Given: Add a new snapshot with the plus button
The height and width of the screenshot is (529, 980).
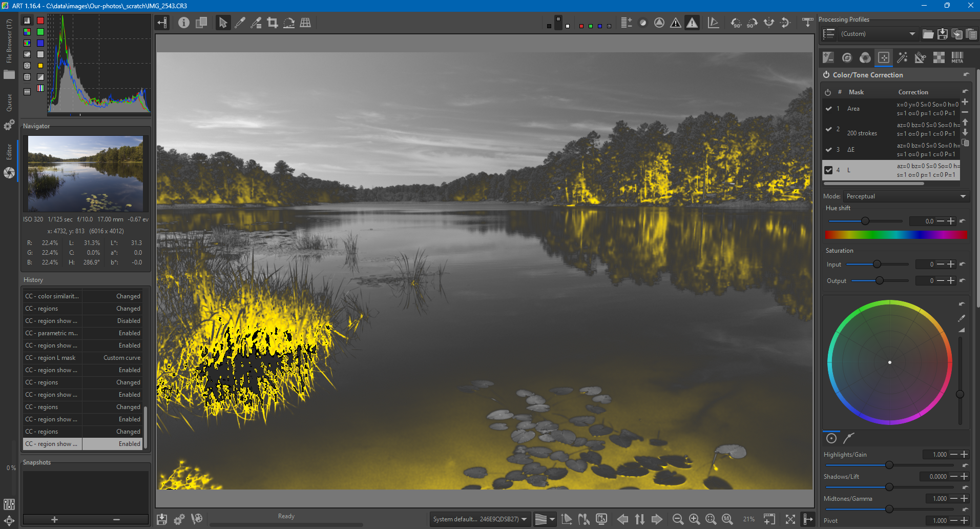Looking at the screenshot, I should point(54,519).
